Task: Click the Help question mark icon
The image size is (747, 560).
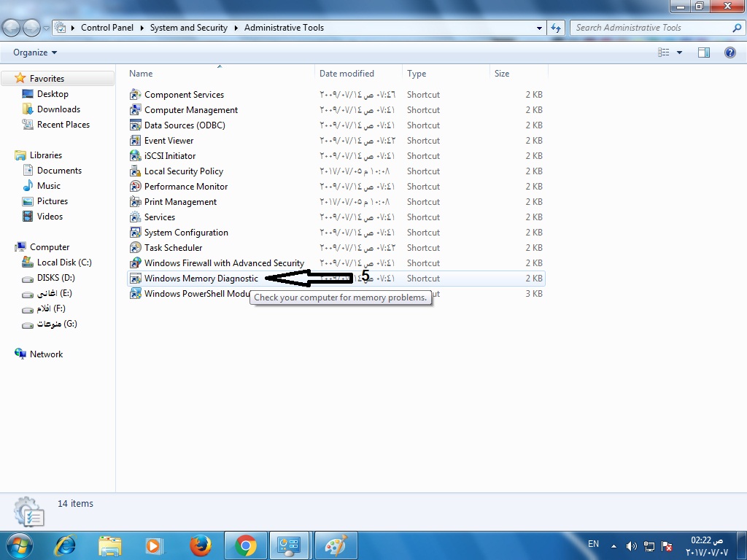Action: (729, 52)
